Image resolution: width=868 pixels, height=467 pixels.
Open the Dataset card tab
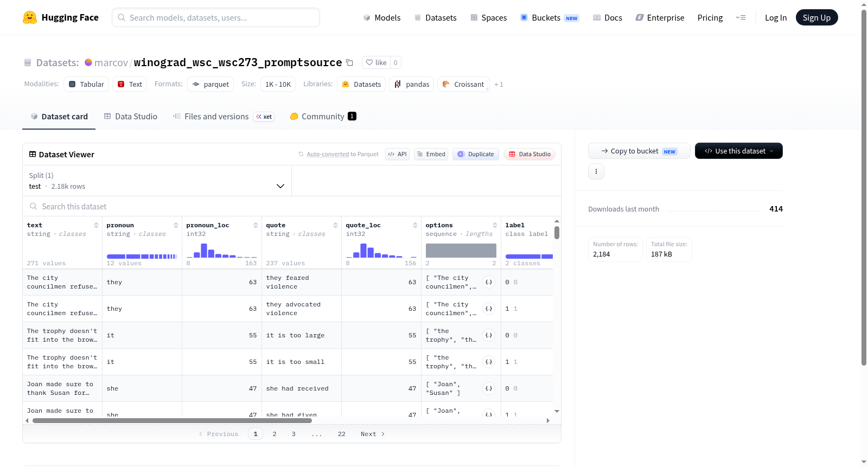[59, 116]
